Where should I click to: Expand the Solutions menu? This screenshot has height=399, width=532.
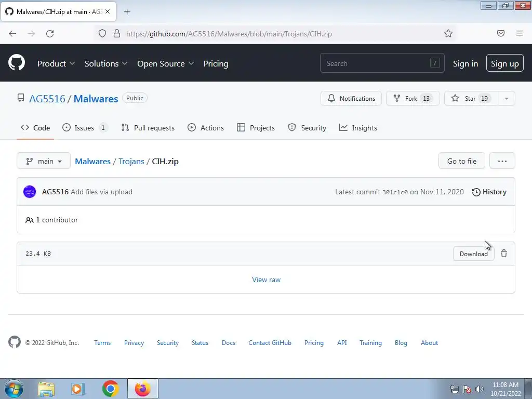click(x=106, y=63)
